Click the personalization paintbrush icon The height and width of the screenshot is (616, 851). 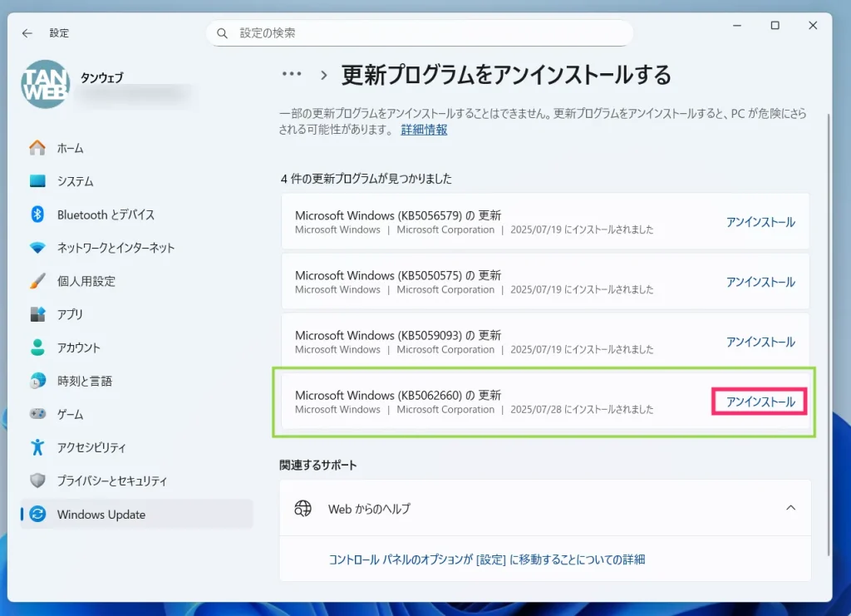37,281
